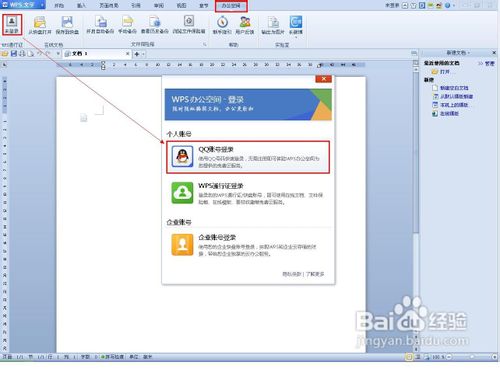Image resolution: width=500 pixels, height=369 pixels.
Task: Click the zoom in plus button in status bar
Action: tap(495, 357)
